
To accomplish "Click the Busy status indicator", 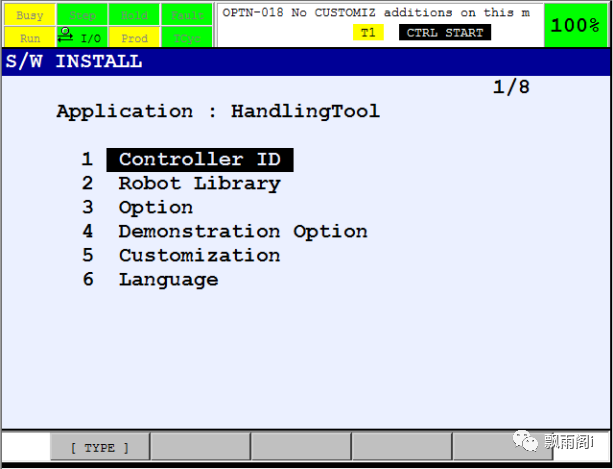I will 30,15.
